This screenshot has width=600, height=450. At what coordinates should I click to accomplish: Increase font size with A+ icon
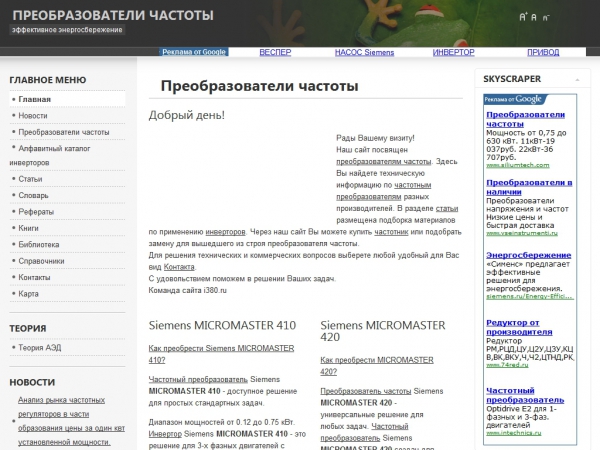pos(523,17)
